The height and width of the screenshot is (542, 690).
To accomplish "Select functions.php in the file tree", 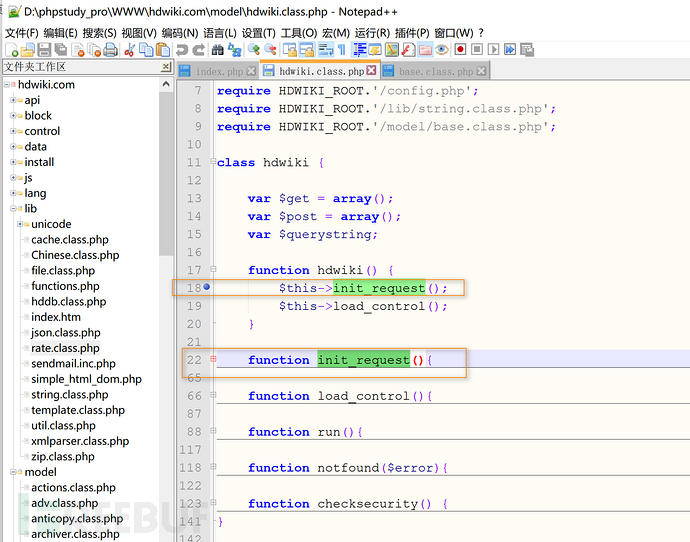I will [x=65, y=286].
